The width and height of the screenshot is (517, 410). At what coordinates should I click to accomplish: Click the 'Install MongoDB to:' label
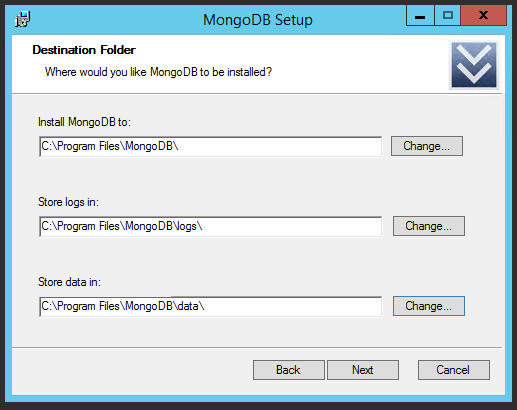84,122
